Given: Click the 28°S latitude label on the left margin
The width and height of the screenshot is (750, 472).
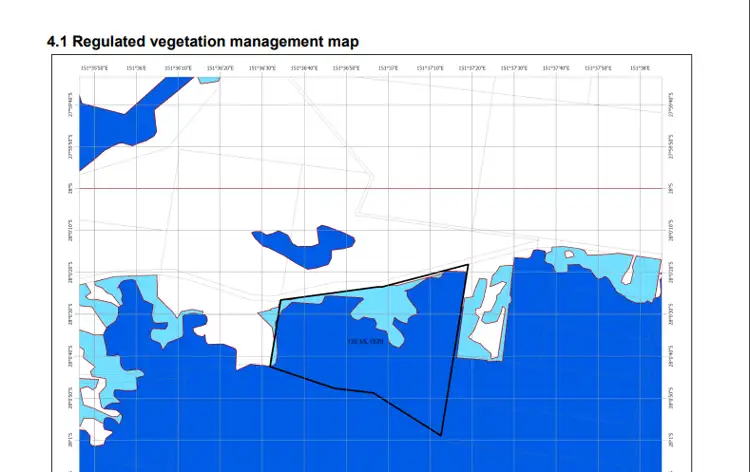Looking at the screenshot, I should [x=70, y=188].
